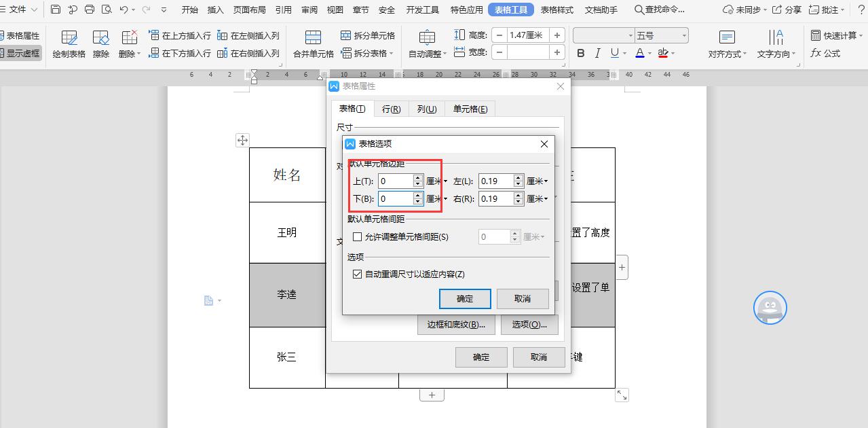This screenshot has height=428, width=868.
Task: Open the font size (五号) dropdown
Action: point(684,35)
